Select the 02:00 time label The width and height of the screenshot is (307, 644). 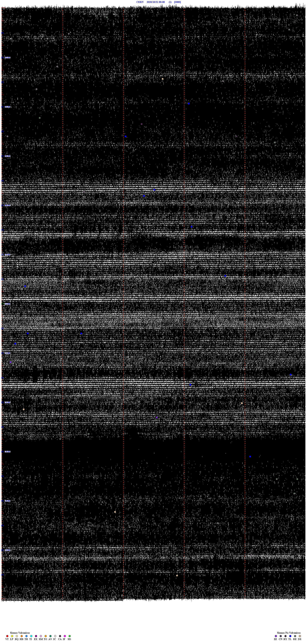pos(8,58)
